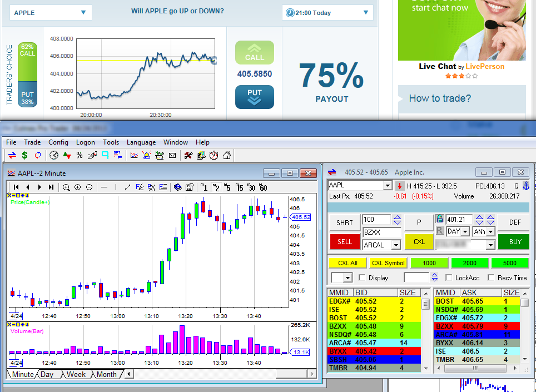Image resolution: width=536 pixels, height=392 pixels.
Task: Open the envelope messages icon
Action: [172, 156]
